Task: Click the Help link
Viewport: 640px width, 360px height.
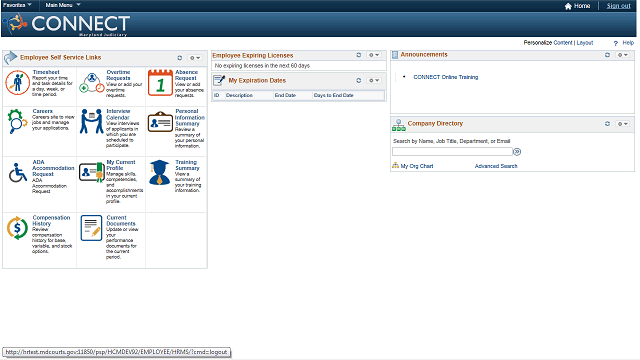Action: (x=628, y=42)
